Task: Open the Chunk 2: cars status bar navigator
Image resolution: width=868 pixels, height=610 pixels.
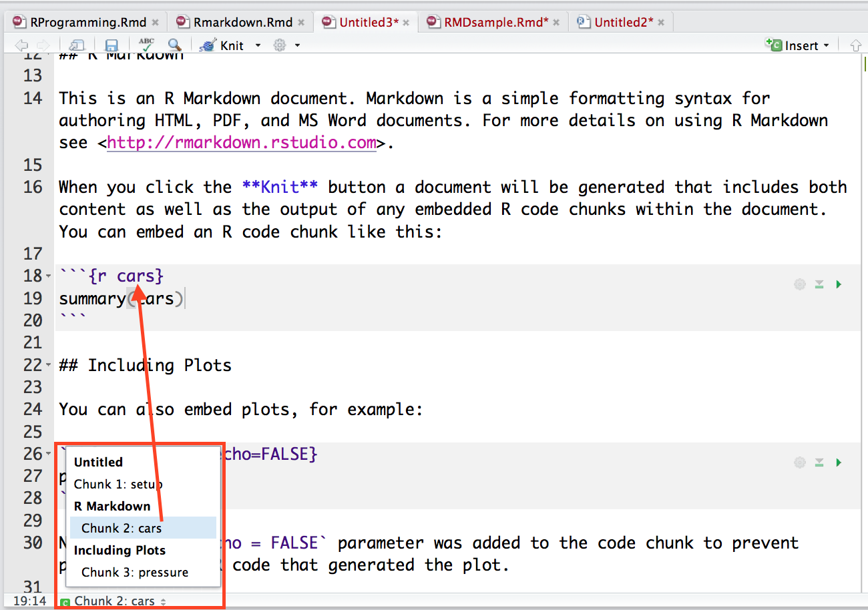Action: click(114, 601)
